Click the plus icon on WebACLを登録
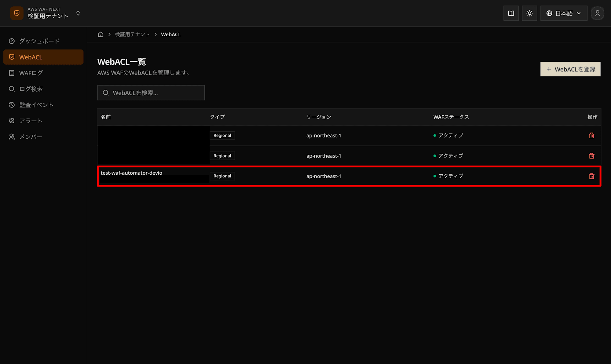Image resolution: width=611 pixels, height=364 pixels. (x=549, y=69)
